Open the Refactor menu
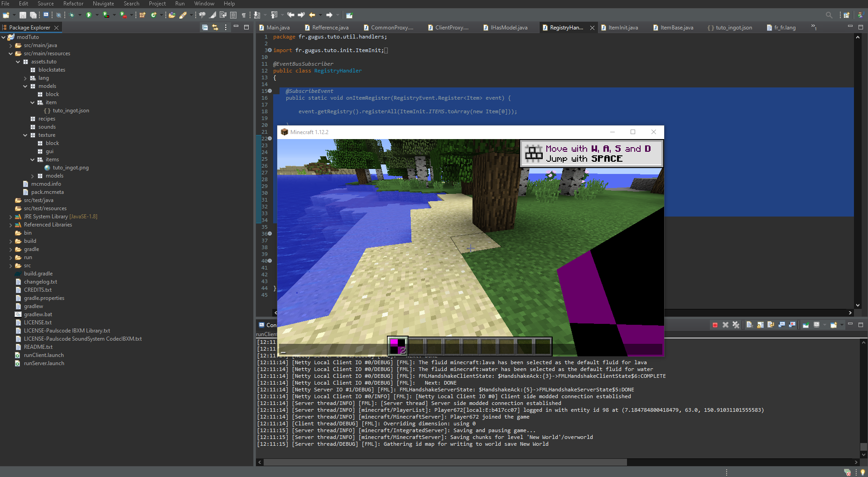Viewport: 868px width, 477px height. [73, 4]
